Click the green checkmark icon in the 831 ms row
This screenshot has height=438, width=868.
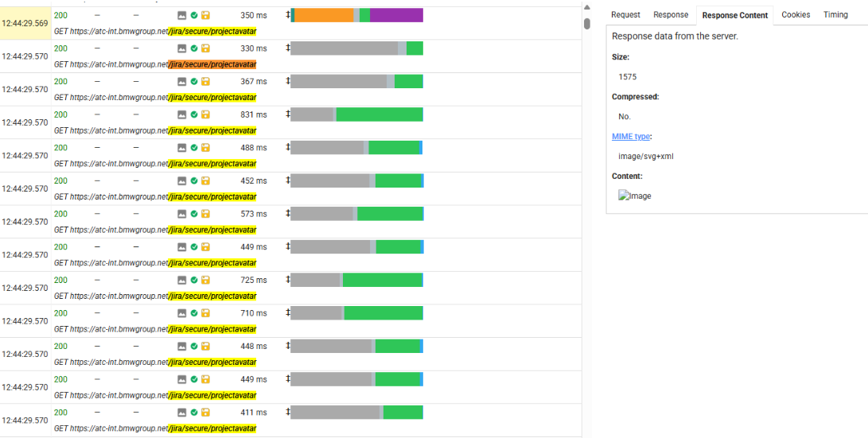[194, 114]
